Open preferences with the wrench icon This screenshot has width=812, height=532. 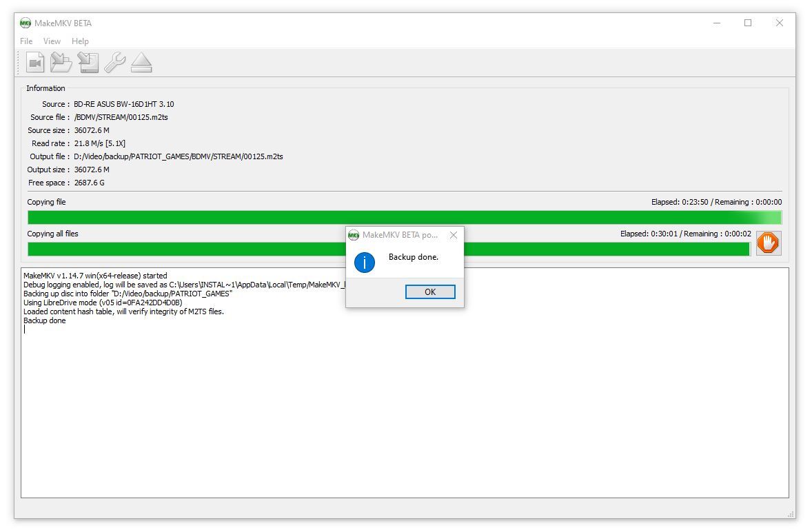[x=114, y=63]
